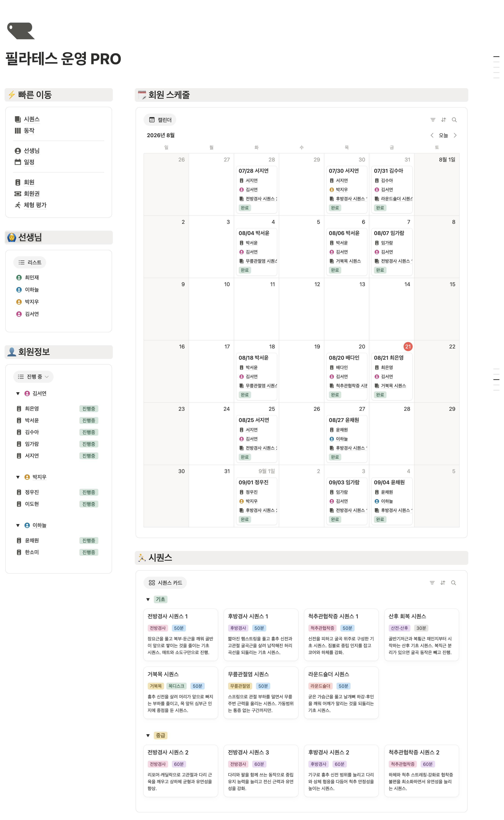Click the search icon in 시퀀스 section

pyautogui.click(x=453, y=583)
